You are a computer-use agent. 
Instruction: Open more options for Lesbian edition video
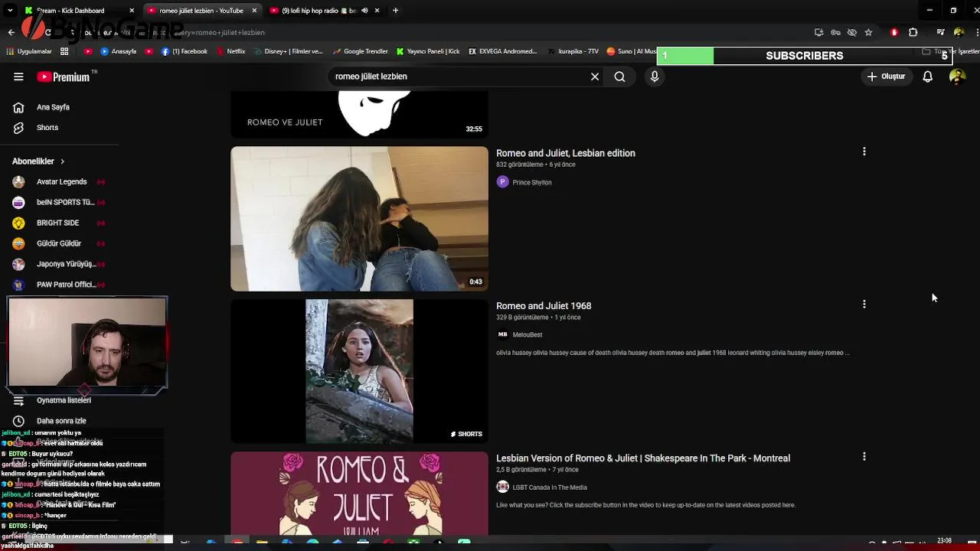point(864,152)
